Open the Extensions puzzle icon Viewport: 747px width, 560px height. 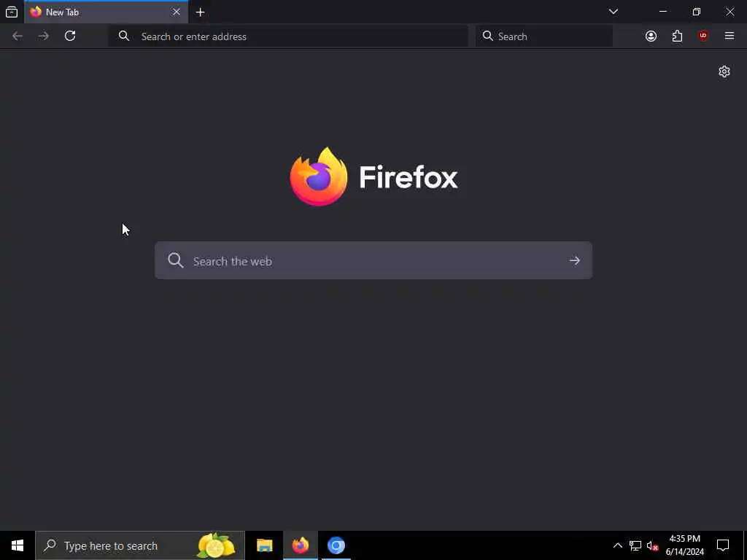(x=677, y=36)
